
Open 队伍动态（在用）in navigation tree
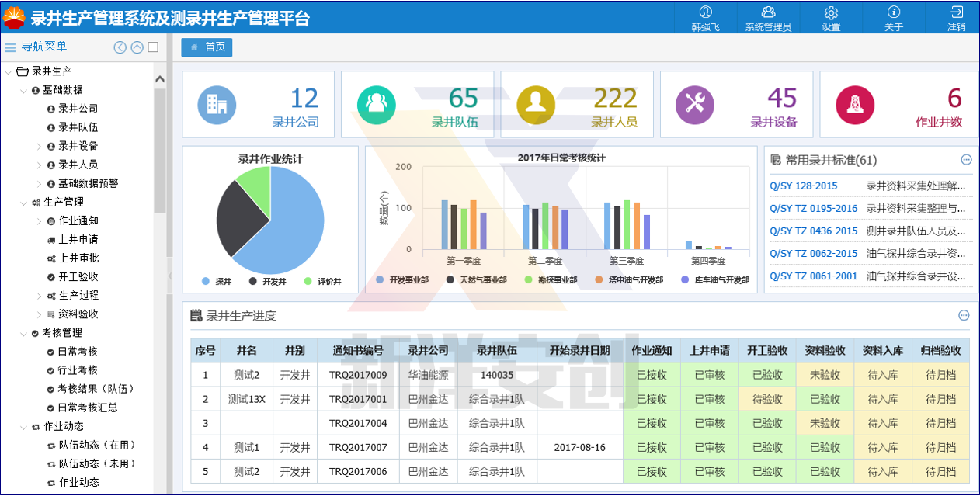(97, 445)
